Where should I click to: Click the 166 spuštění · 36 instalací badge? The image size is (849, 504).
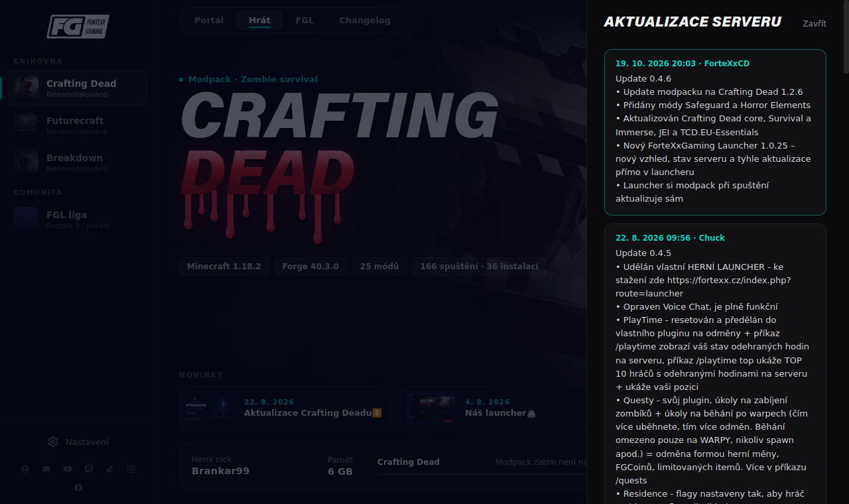479,267
